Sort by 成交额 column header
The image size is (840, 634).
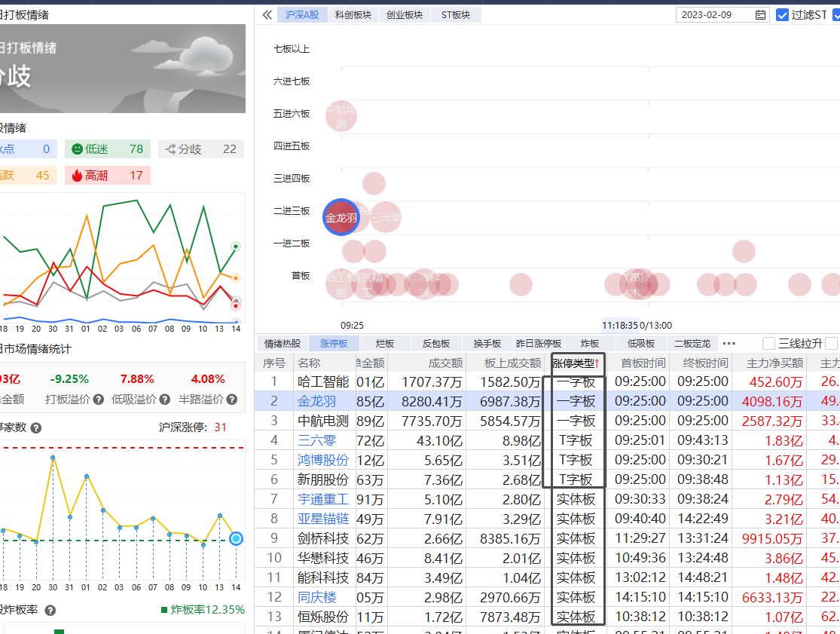click(446, 363)
